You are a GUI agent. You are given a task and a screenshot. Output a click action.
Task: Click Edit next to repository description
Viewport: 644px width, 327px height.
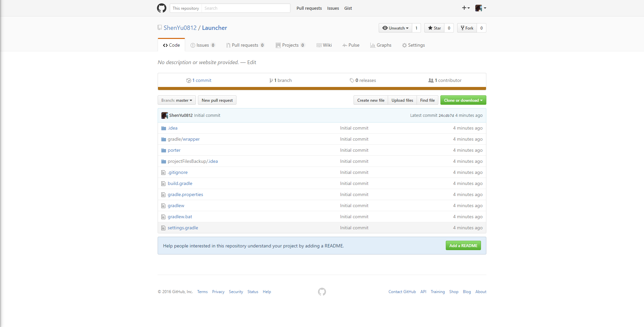pos(252,62)
